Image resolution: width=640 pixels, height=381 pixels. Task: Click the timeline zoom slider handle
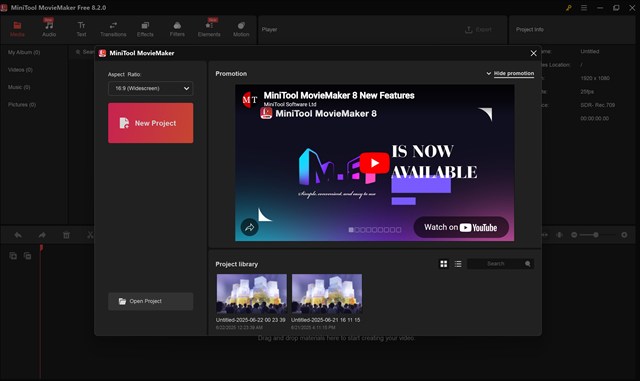pyautogui.click(x=596, y=235)
